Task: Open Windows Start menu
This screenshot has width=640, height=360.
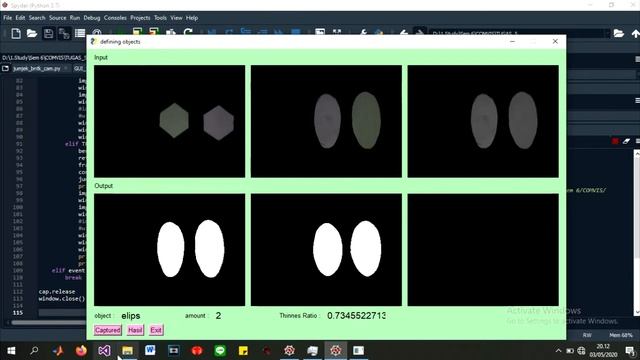Action: tap(11, 351)
